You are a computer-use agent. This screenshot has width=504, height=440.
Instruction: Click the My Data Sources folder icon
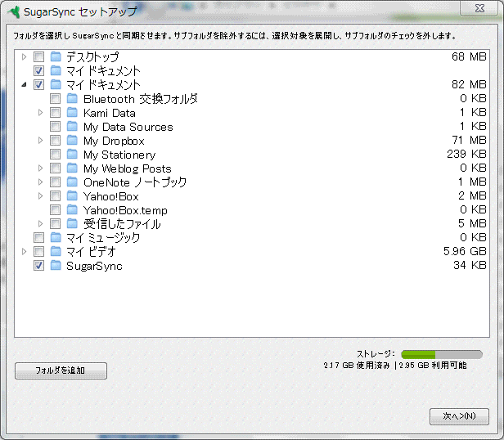(72, 126)
